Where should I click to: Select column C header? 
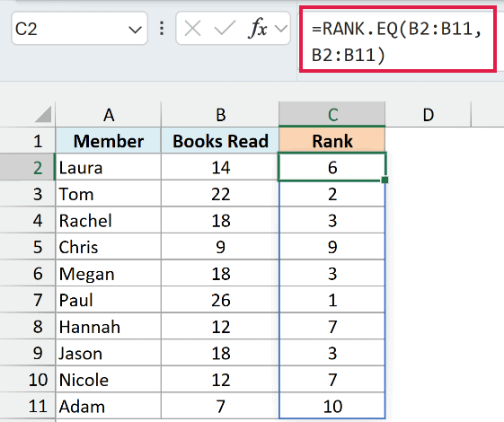332,114
